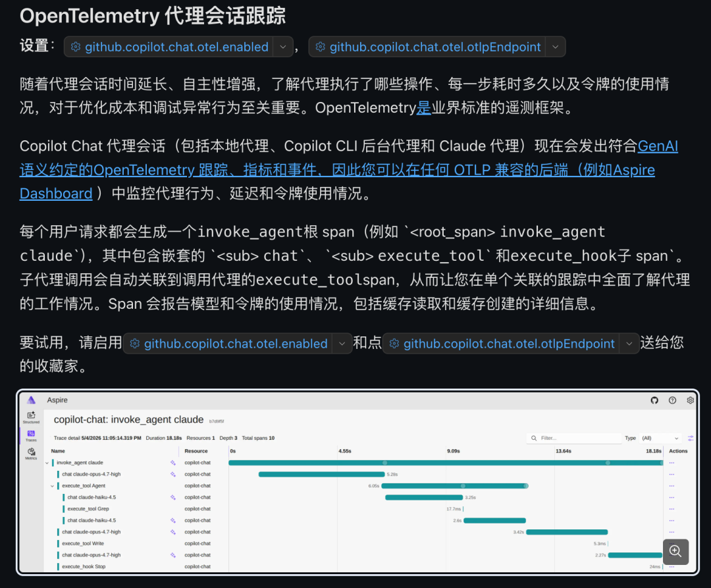Click the Aspire logo icon
Image resolution: width=711 pixels, height=588 pixels.
click(31, 400)
